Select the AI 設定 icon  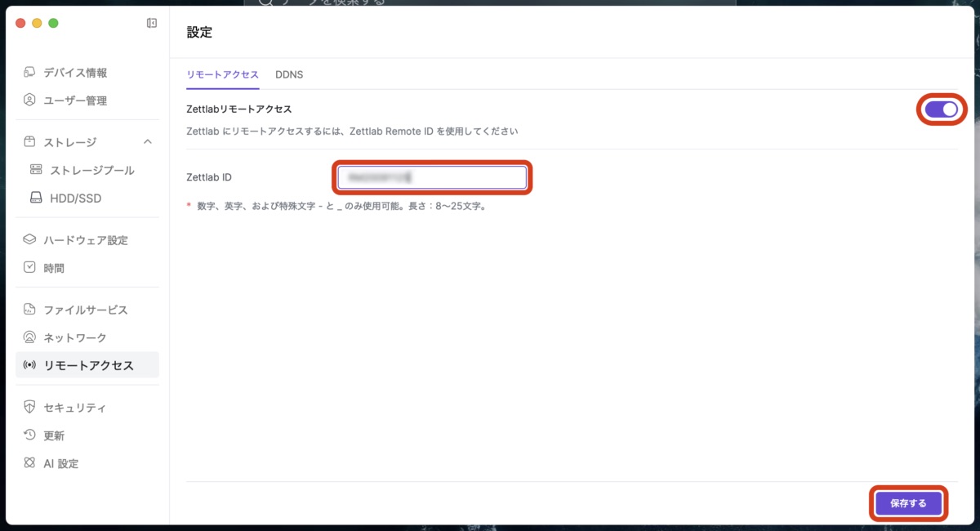tap(28, 463)
